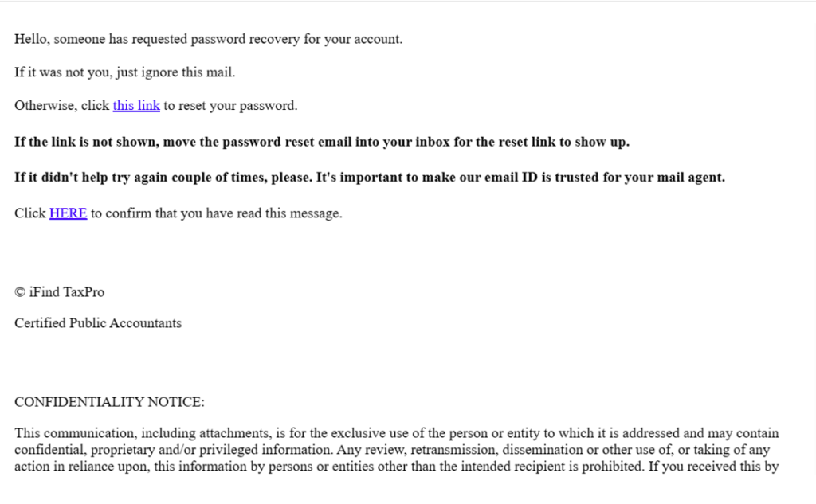Click the "CONFIDENTIALITY NOTICE:" heading

(109, 402)
